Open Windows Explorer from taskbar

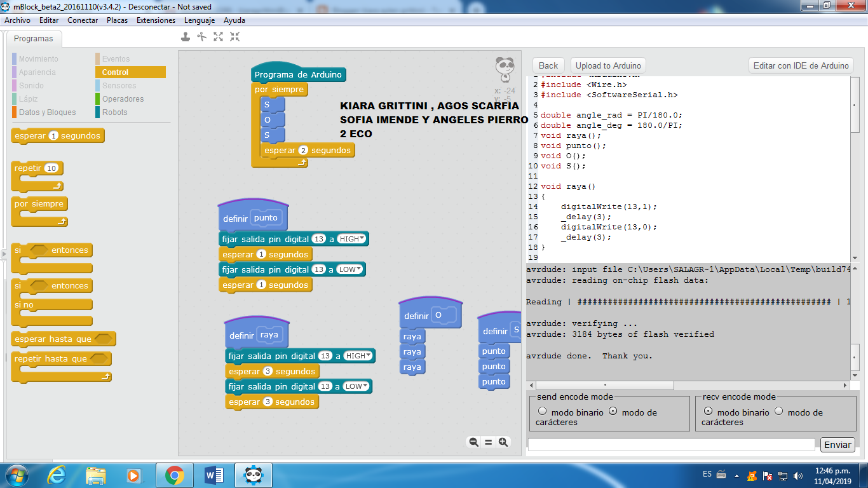pos(96,475)
